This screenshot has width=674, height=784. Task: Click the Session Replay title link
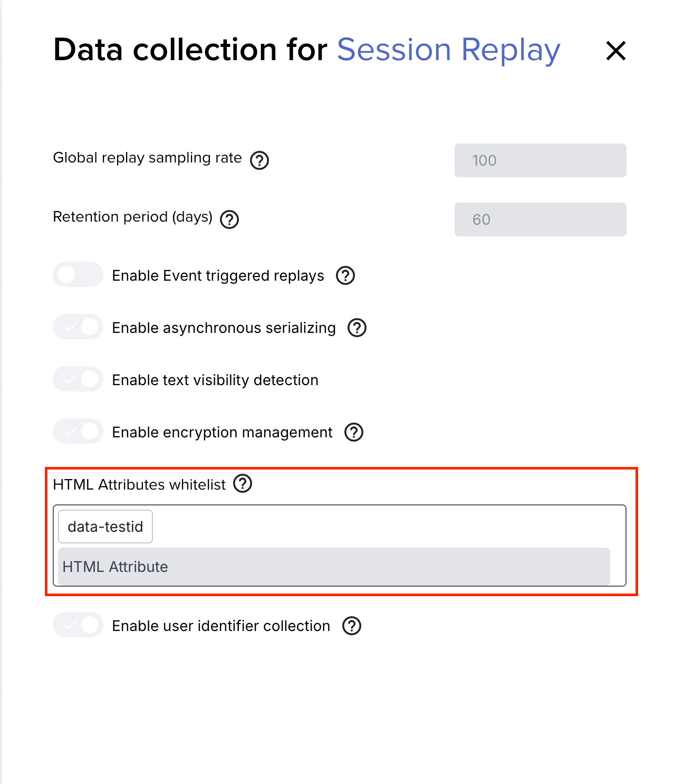click(449, 50)
